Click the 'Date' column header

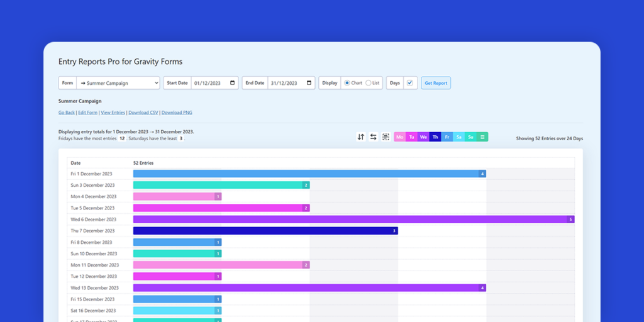(75, 163)
